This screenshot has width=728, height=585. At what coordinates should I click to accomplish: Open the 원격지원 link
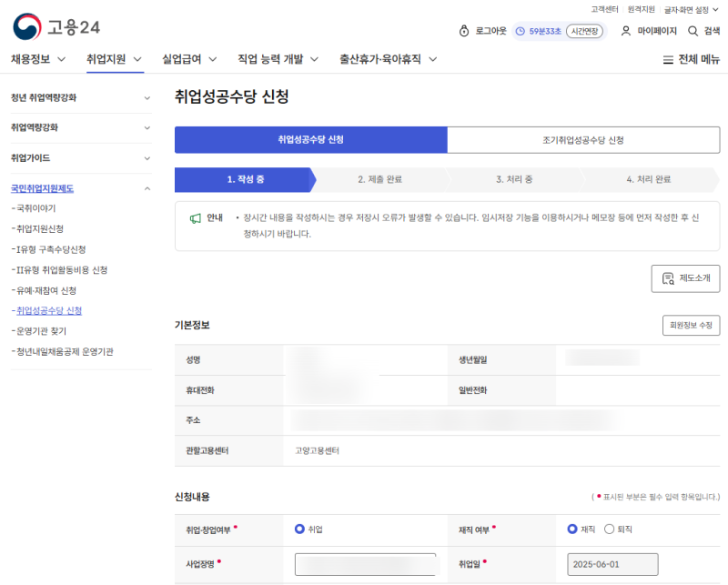(642, 9)
